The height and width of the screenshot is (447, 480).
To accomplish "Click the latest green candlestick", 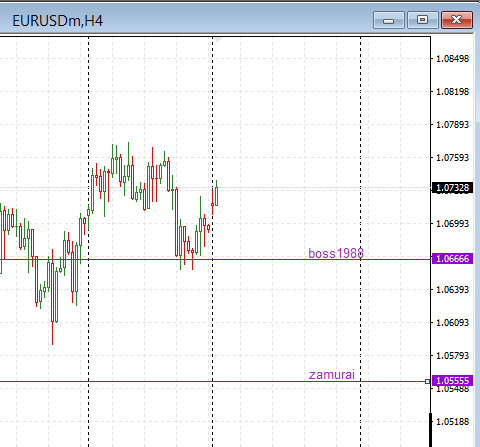I will tap(216, 196).
